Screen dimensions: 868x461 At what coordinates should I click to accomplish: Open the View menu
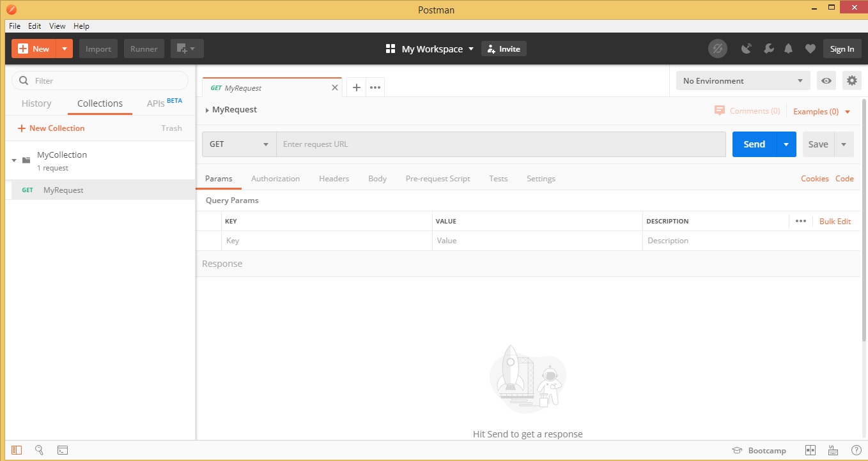point(58,26)
